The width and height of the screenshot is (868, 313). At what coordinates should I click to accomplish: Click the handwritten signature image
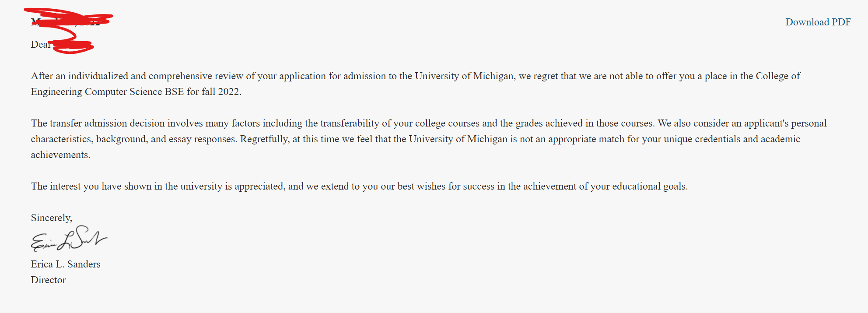pos(69,239)
